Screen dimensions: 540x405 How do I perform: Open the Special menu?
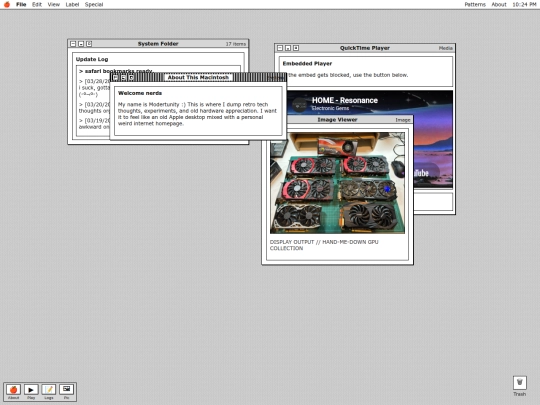94,4
